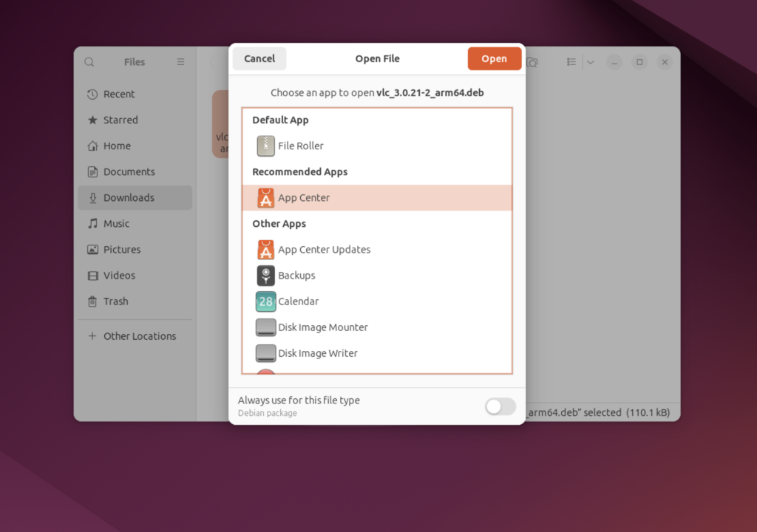
Task: Click the Debian package label
Action: [268, 413]
